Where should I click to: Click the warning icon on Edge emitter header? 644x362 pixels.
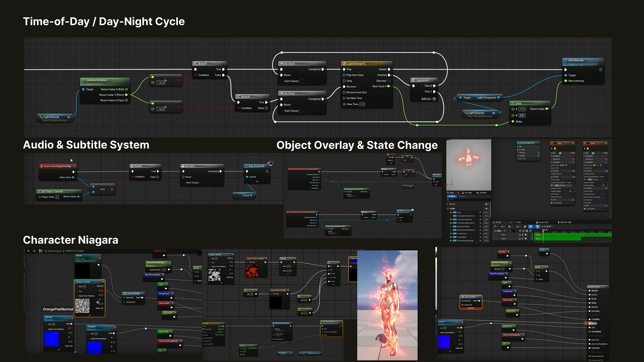[x=573, y=143]
